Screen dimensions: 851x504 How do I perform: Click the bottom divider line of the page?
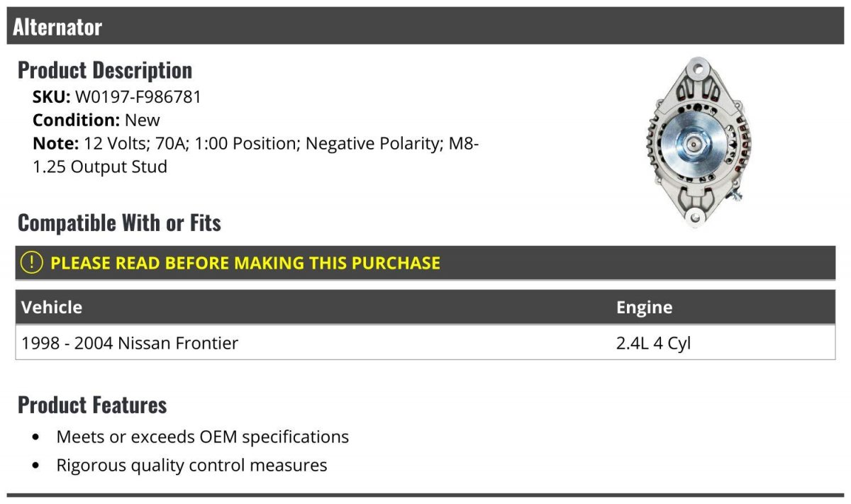point(425,495)
